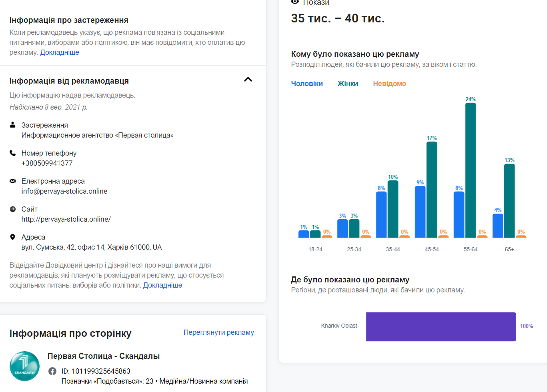Click the 24% women bar for 55-64
The image size is (547, 392).
click(471, 170)
